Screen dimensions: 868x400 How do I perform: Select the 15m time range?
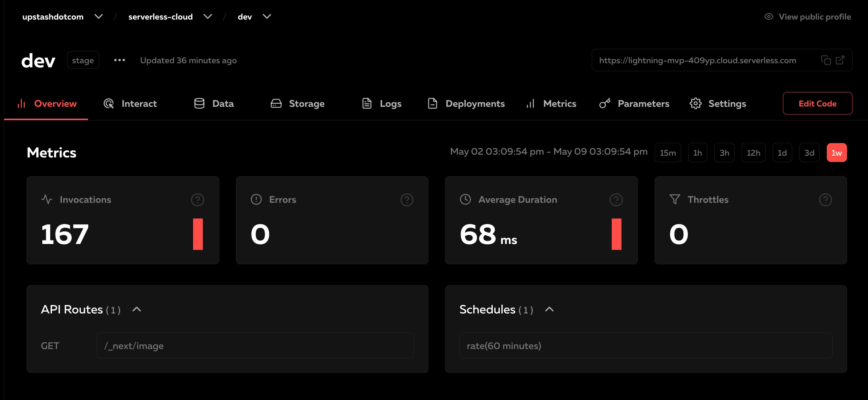pyautogui.click(x=668, y=153)
